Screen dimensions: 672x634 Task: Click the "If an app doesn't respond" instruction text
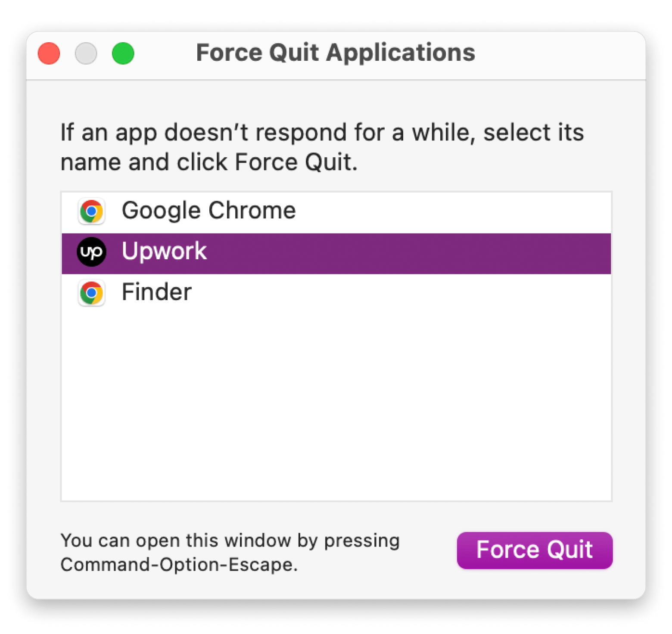tap(322, 132)
